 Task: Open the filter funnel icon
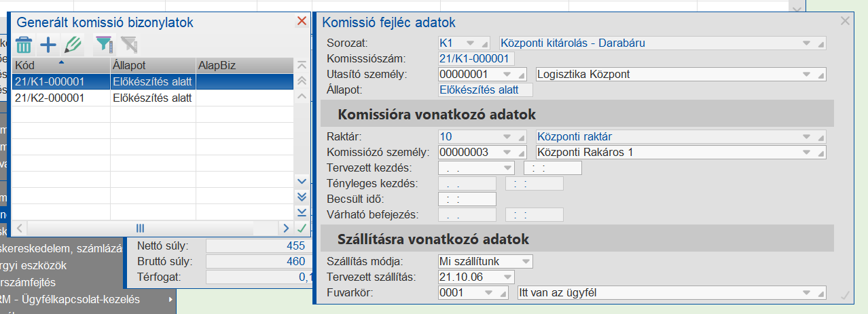coord(103,45)
